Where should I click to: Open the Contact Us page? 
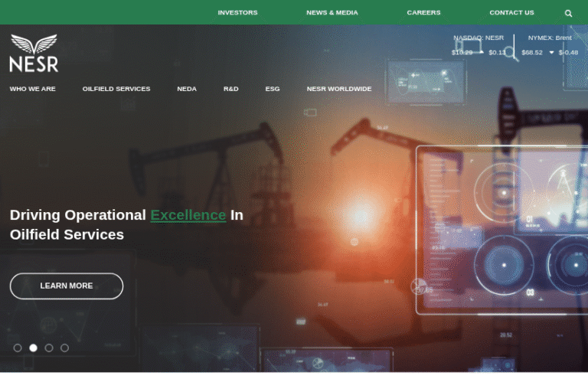pos(511,13)
